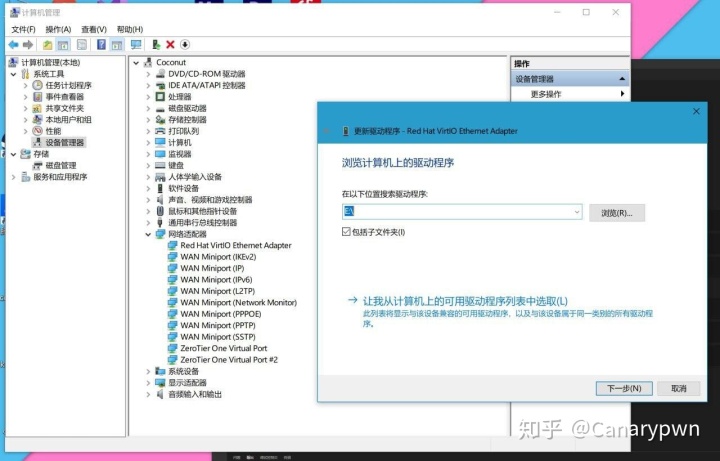
Task: Click the down-arrow Disable device icon
Action: point(185,45)
